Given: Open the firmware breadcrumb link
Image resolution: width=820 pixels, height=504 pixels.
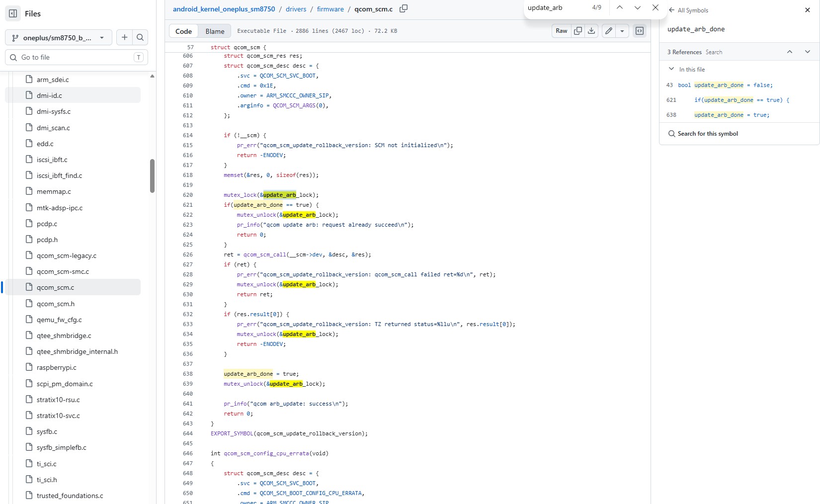Looking at the screenshot, I should tap(330, 9).
